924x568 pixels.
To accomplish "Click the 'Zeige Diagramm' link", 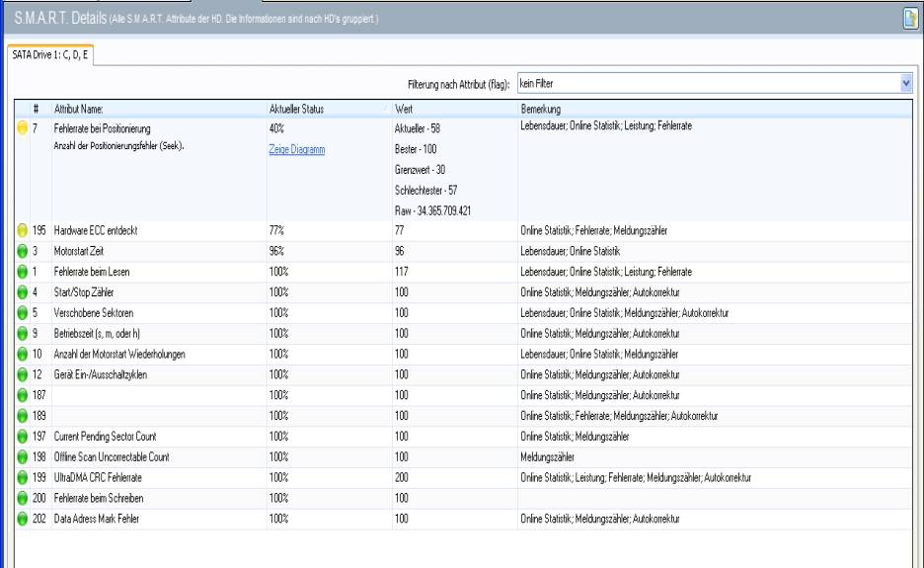I will pos(297,149).
